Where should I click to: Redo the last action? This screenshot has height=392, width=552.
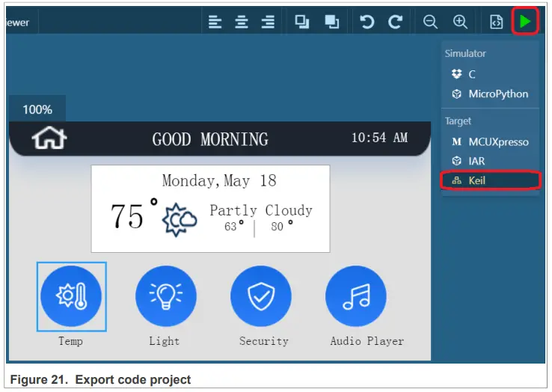[x=396, y=22]
